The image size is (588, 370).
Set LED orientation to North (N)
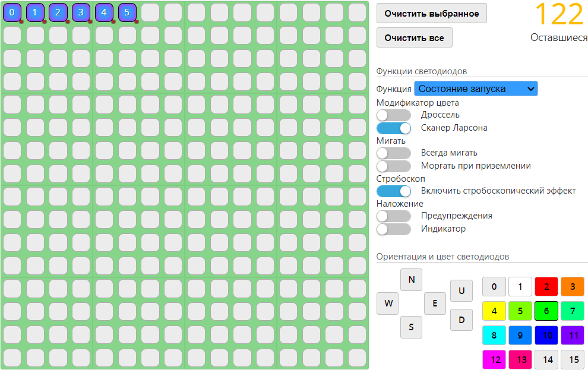(x=411, y=279)
